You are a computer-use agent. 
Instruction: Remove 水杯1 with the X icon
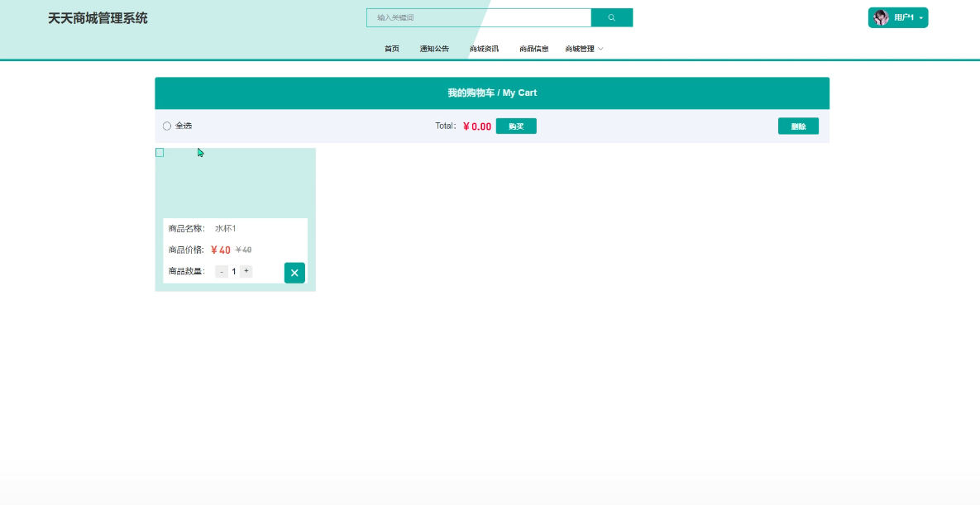(x=294, y=273)
